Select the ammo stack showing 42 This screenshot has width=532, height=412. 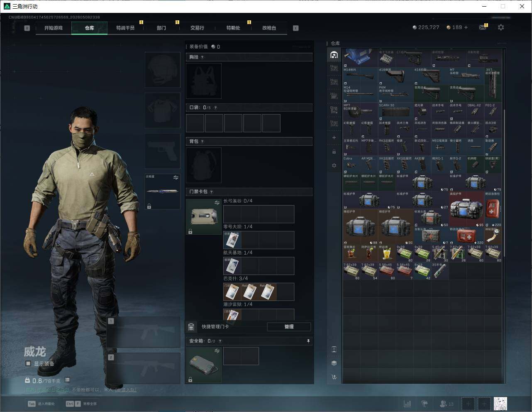pyautogui.click(x=422, y=271)
